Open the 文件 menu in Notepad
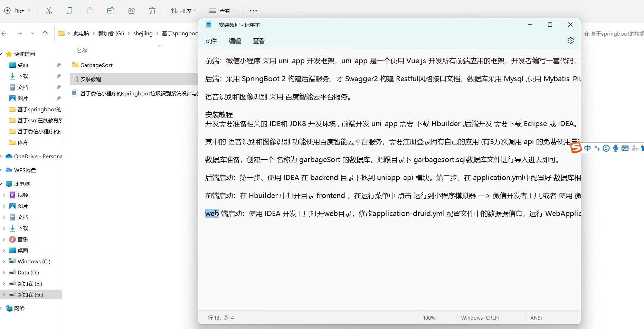The height and width of the screenshot is (329, 644). point(211,41)
